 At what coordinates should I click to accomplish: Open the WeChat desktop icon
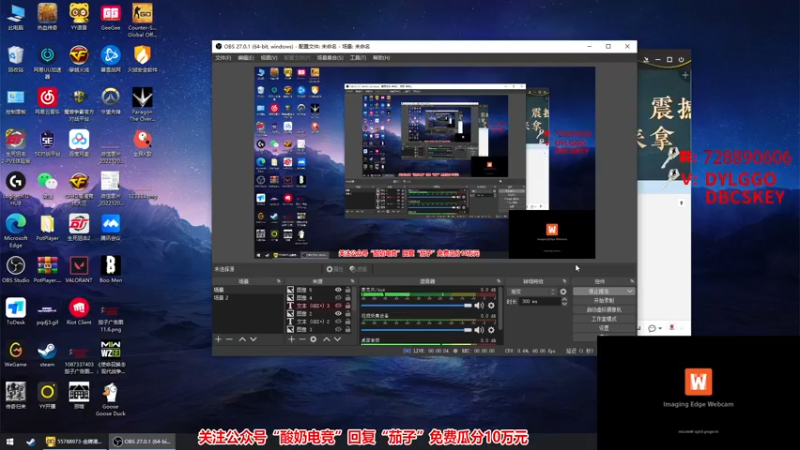pos(47,185)
